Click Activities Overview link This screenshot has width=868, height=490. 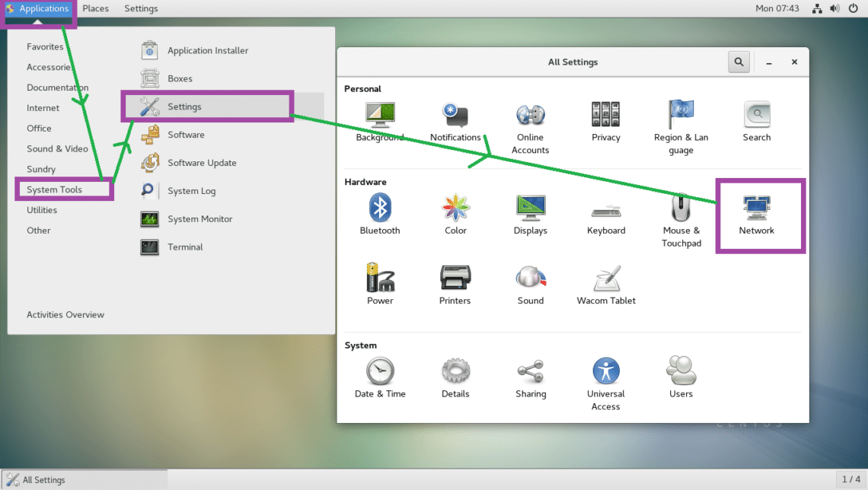click(65, 315)
